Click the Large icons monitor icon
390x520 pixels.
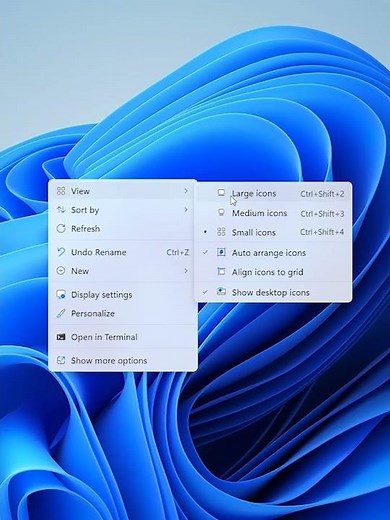(221, 193)
